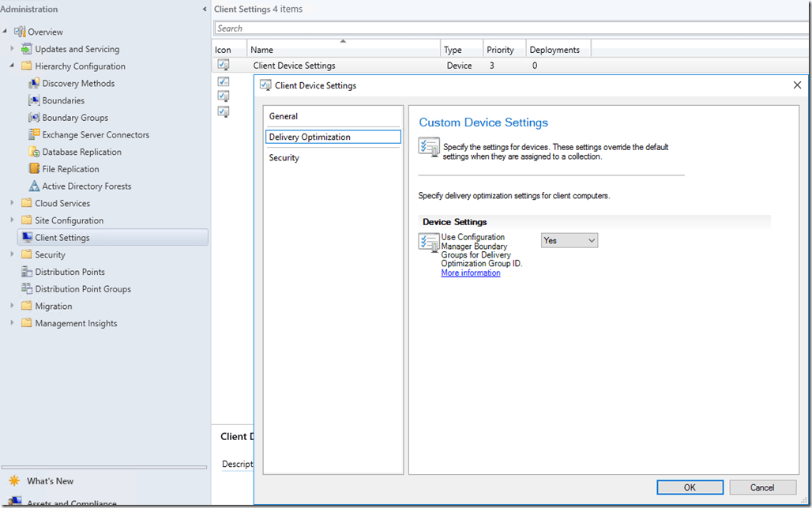Expand the Cloud Services node
Screen dimensions: 812x508
[x=12, y=203]
